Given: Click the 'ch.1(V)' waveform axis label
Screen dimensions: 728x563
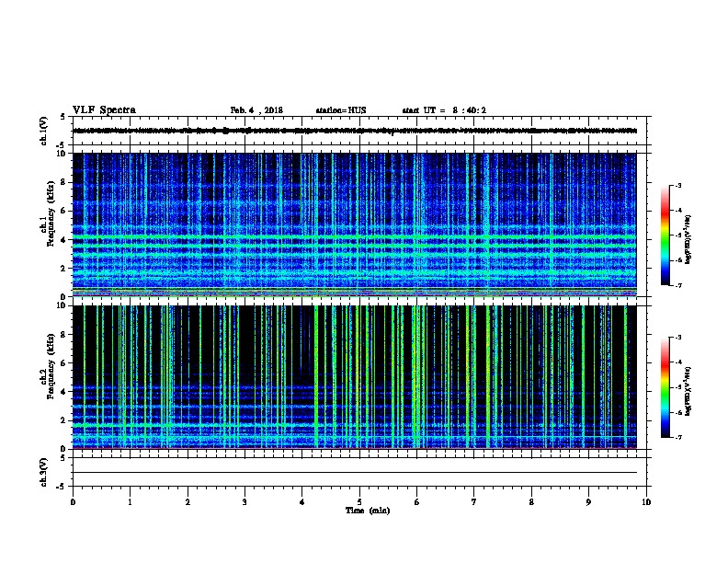Looking at the screenshot, I should tap(44, 131).
